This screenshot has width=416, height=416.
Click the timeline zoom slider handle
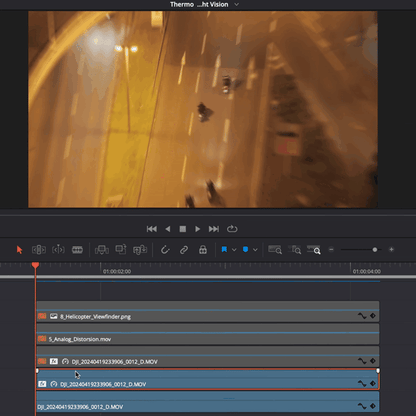tap(375, 250)
